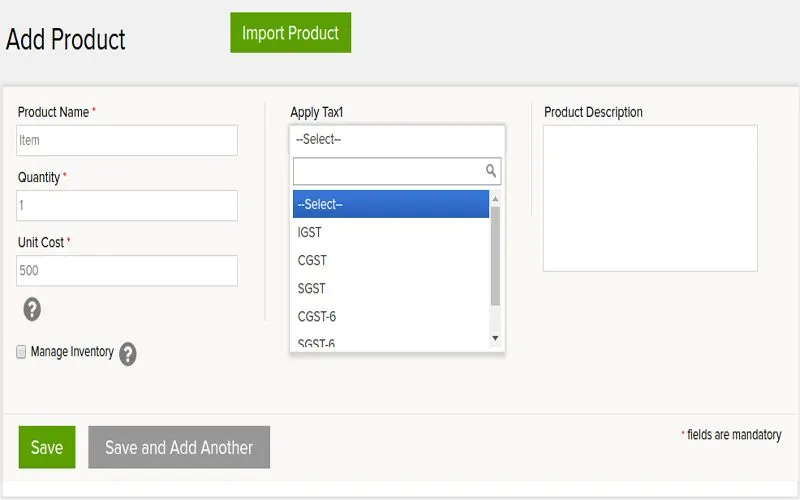Image resolution: width=800 pixels, height=500 pixels.
Task: Click the dropdown list scroll down arrow
Action: pyautogui.click(x=495, y=338)
